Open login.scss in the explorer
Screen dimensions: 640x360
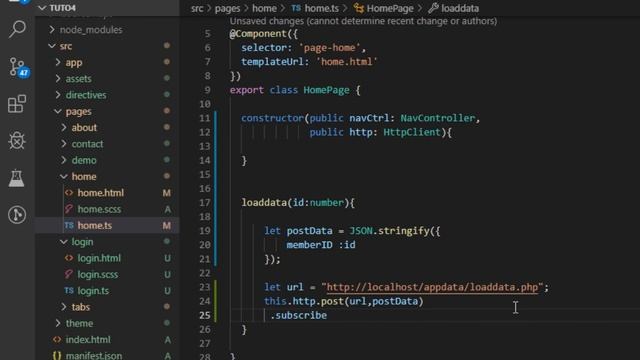pyautogui.click(x=98, y=275)
